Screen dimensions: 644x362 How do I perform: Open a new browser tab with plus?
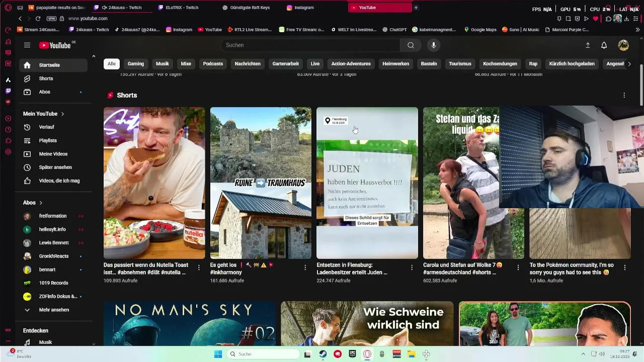tap(416, 8)
